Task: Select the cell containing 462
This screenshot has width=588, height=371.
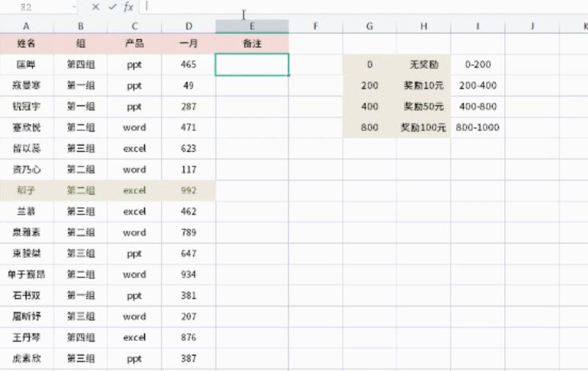Action: point(189,212)
